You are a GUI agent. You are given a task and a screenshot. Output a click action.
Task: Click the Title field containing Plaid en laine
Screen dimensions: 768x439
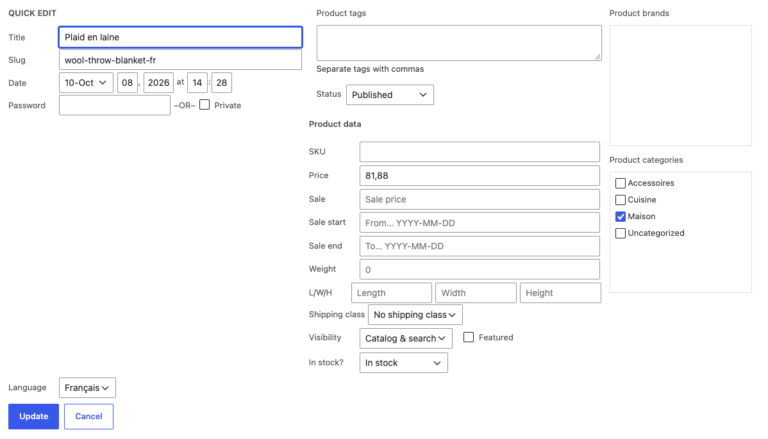pyautogui.click(x=180, y=37)
